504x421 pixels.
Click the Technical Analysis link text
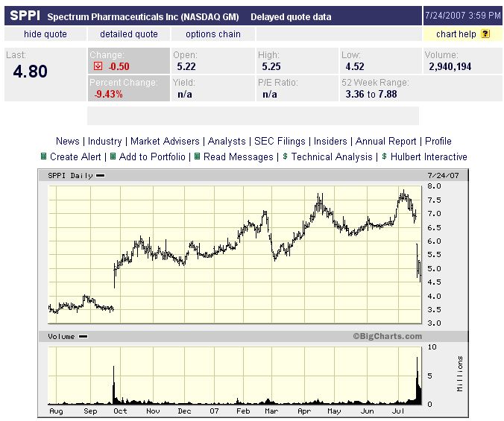click(332, 156)
